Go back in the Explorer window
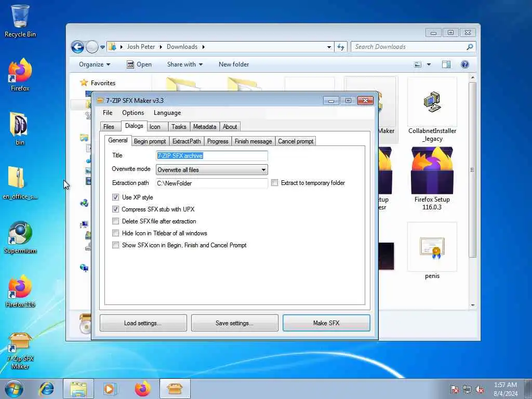This screenshot has width=532, height=399. point(78,47)
